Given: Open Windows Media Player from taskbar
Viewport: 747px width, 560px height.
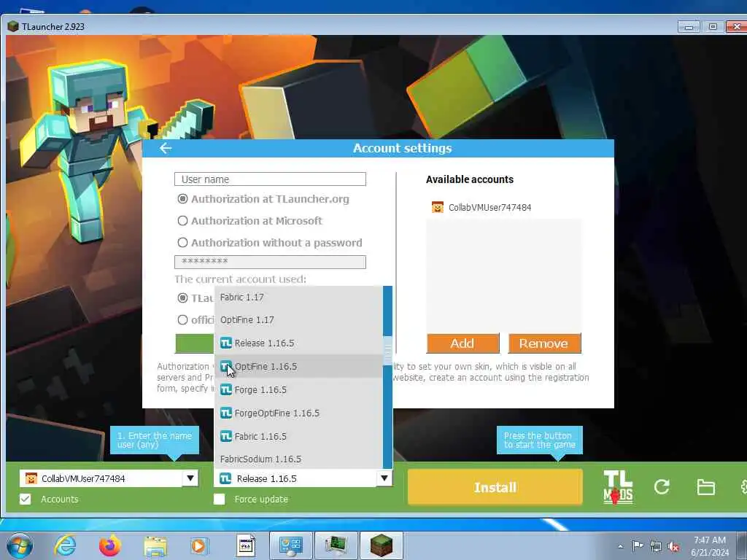Looking at the screenshot, I should 198,546.
